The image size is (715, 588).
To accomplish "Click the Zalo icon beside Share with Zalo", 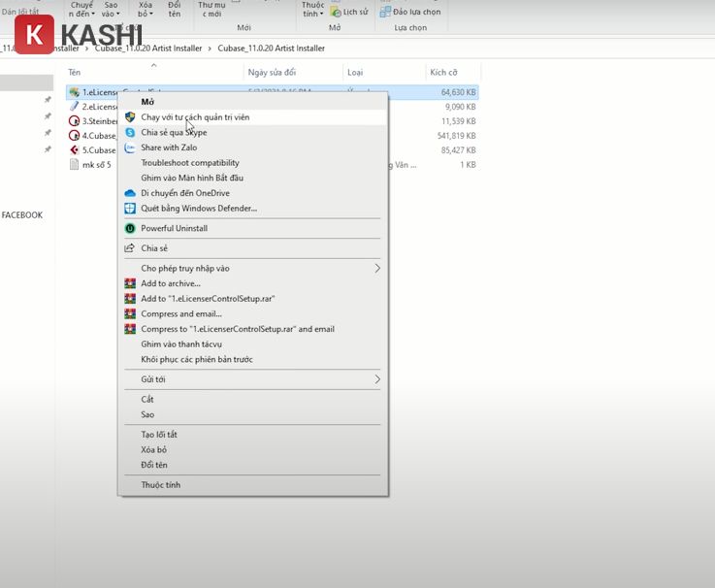I will [130, 147].
